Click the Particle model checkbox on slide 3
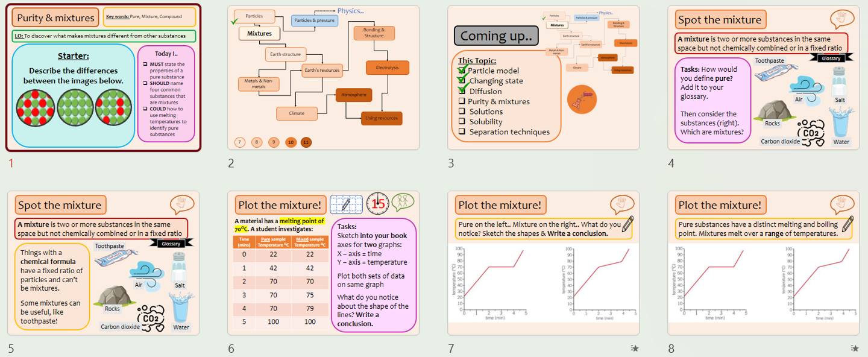The height and width of the screenshot is (357, 868). pyautogui.click(x=462, y=71)
